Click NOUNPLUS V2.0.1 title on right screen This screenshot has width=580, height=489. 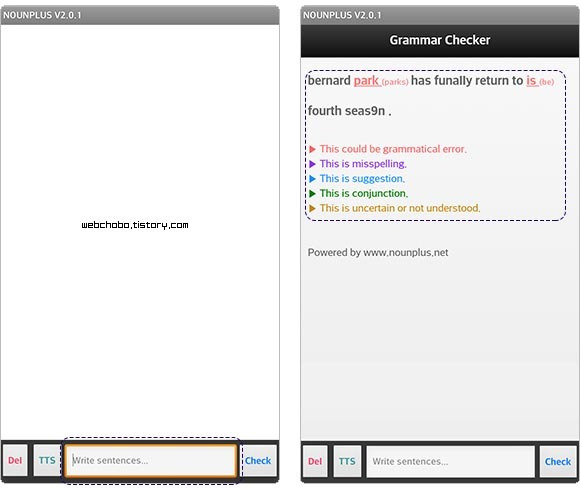point(342,15)
